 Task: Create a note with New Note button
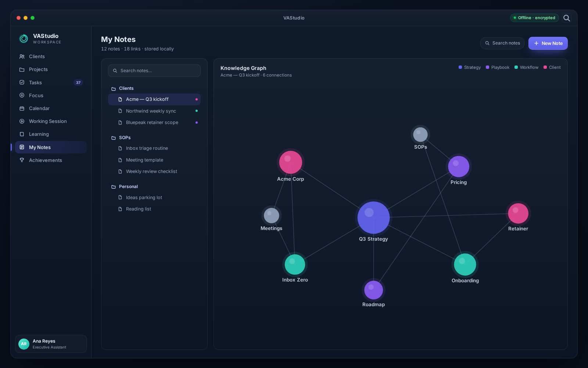[548, 43]
